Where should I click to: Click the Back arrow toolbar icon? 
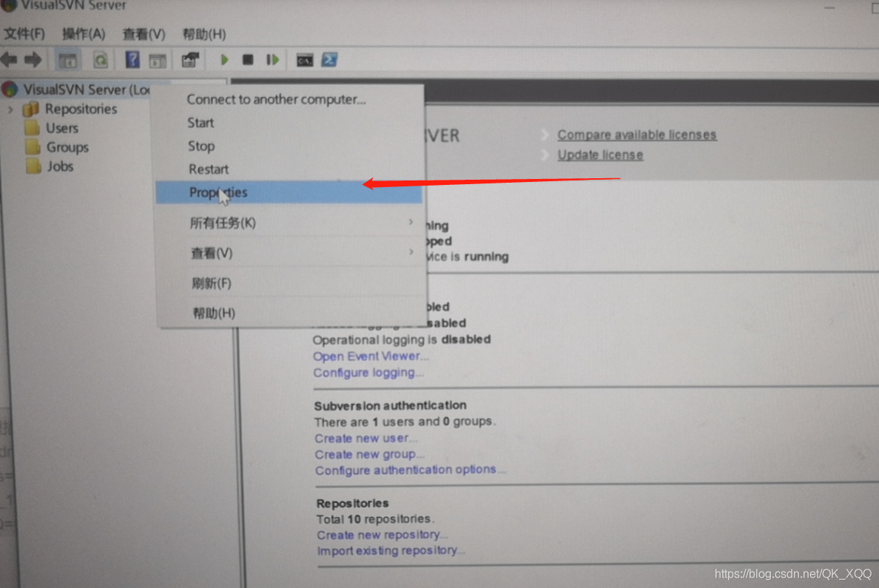[x=8, y=59]
